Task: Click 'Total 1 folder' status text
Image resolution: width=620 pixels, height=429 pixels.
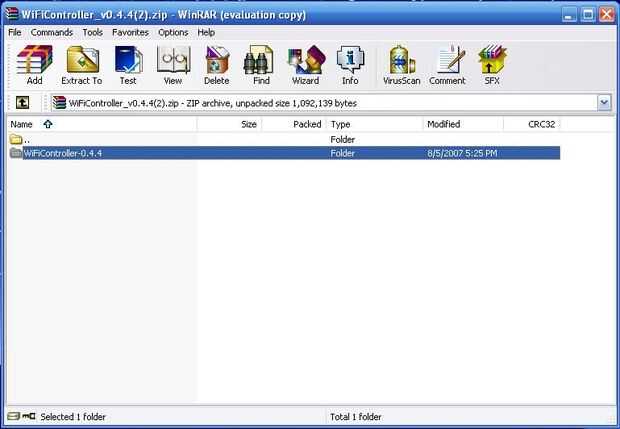Action: point(355,417)
